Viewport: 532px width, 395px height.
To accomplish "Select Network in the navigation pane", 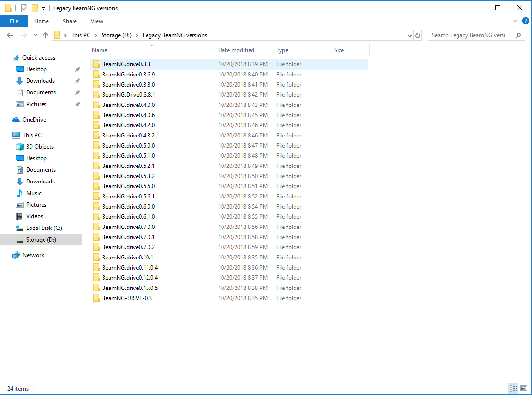I will (x=33, y=255).
